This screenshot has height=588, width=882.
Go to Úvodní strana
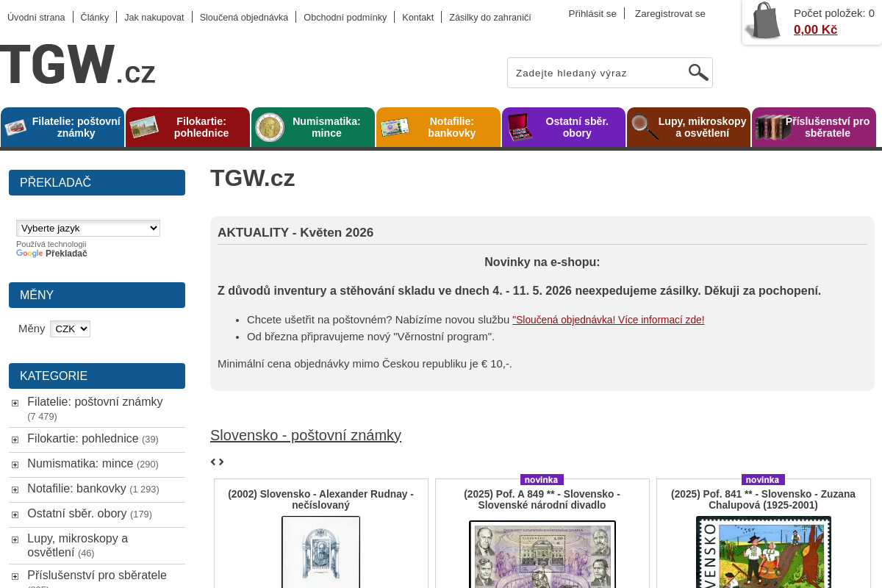tap(36, 17)
